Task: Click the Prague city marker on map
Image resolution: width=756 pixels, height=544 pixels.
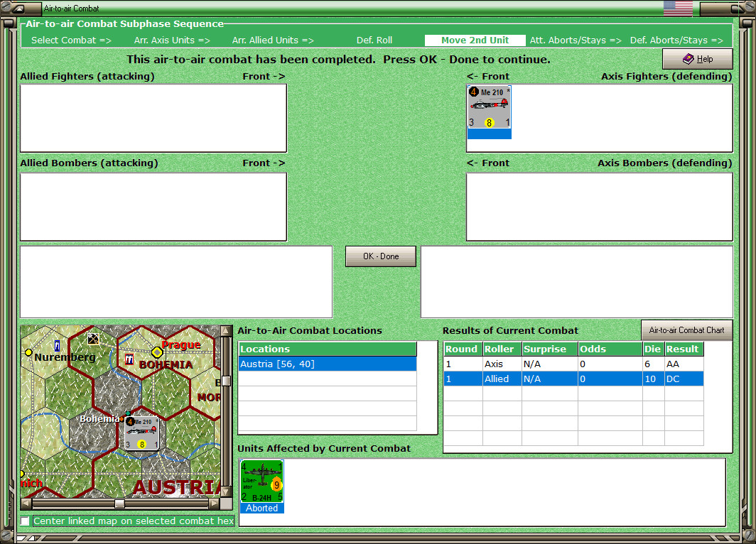Action: (157, 352)
